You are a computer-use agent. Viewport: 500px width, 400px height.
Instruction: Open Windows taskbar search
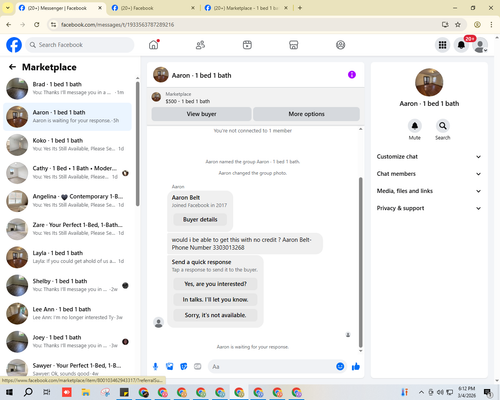(28, 392)
